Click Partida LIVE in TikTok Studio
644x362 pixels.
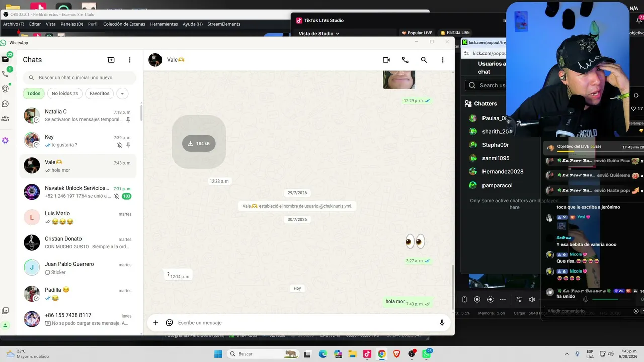pos(455,33)
